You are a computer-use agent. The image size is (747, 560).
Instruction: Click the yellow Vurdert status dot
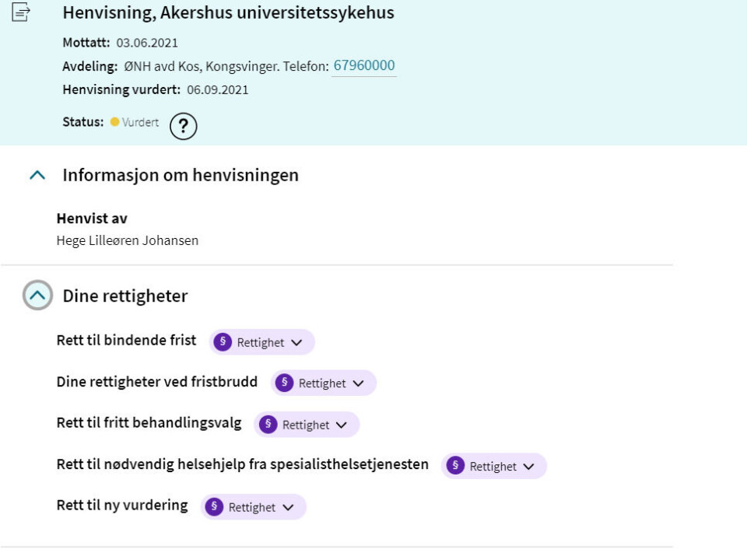[115, 122]
